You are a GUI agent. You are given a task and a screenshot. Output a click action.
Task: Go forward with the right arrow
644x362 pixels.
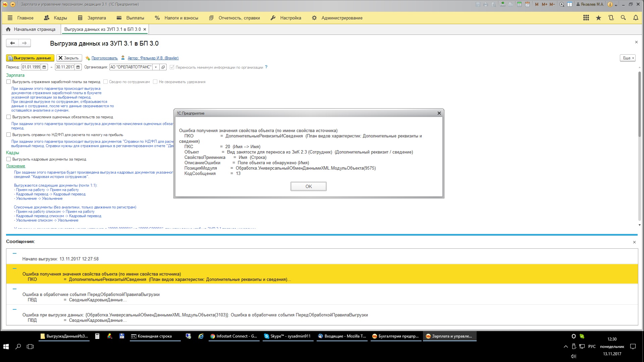24,43
